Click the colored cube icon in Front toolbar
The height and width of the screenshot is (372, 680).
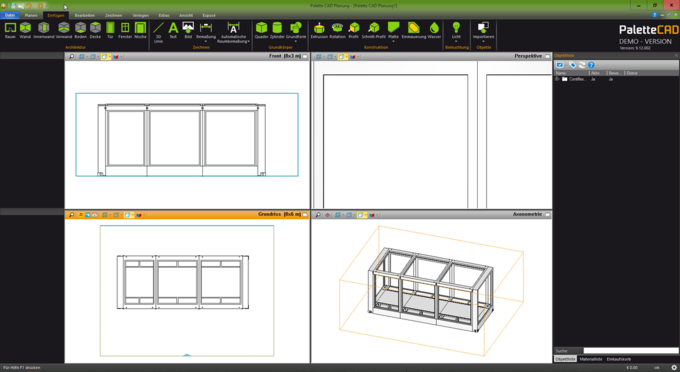click(x=115, y=56)
